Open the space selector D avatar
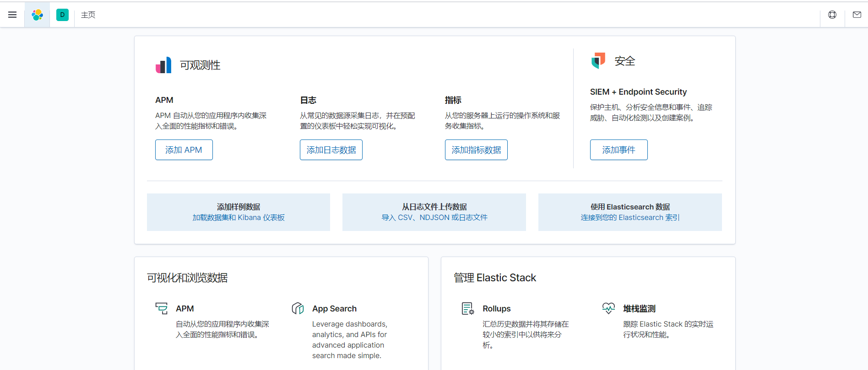 coord(62,15)
